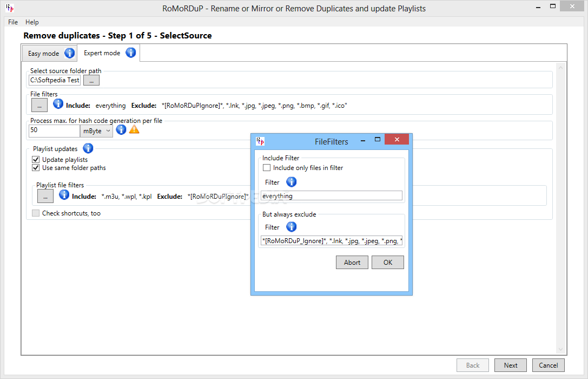
Task: Click the info icon beside Easy mode
Action: tap(69, 53)
